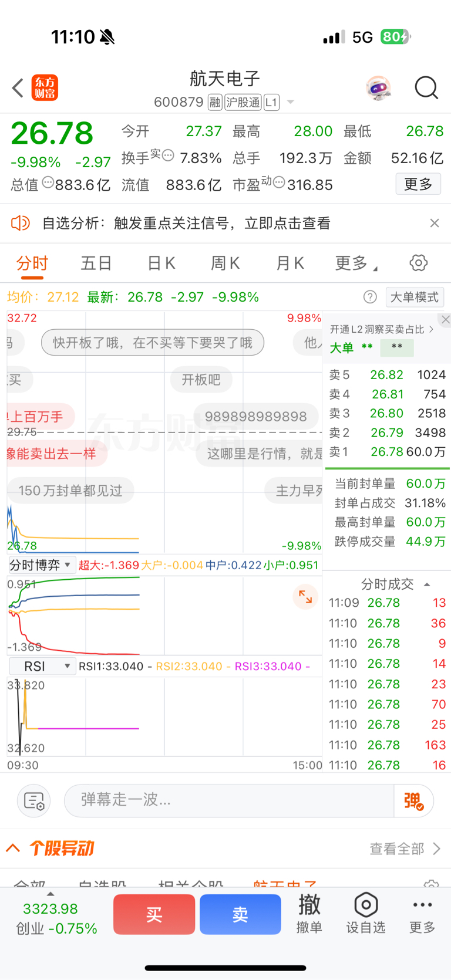Tap the battery 80 status indicator
Viewport: 451px width, 980px height.
(x=395, y=37)
